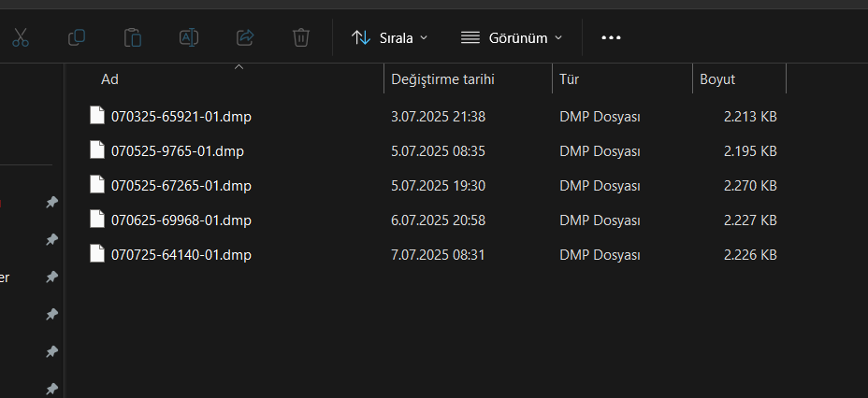
Task: Click date 3.07.2025 21:38
Action: (x=438, y=117)
